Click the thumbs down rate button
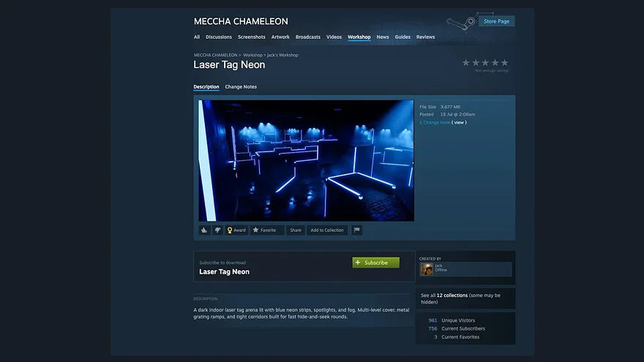 pos(217,230)
